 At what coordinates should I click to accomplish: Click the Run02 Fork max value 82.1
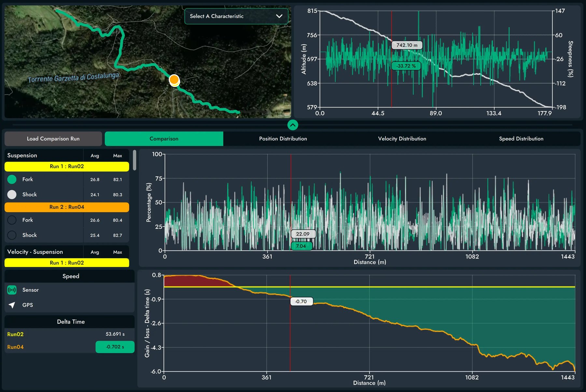click(x=118, y=179)
